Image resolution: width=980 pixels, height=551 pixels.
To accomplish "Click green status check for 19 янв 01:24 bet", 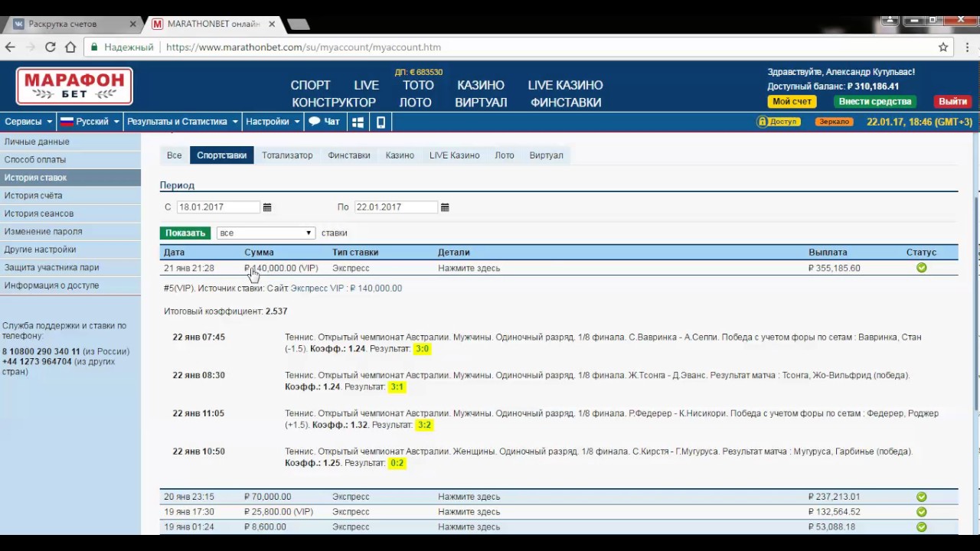I will [921, 527].
